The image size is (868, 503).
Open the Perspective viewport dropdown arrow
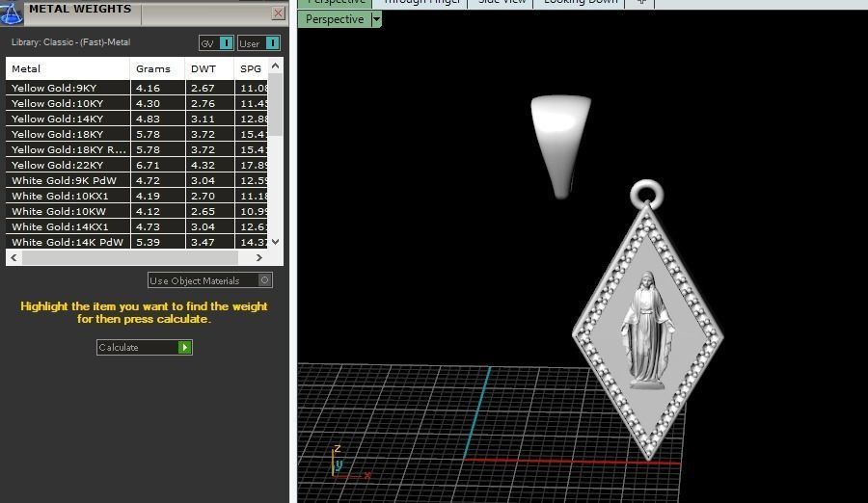[376, 19]
